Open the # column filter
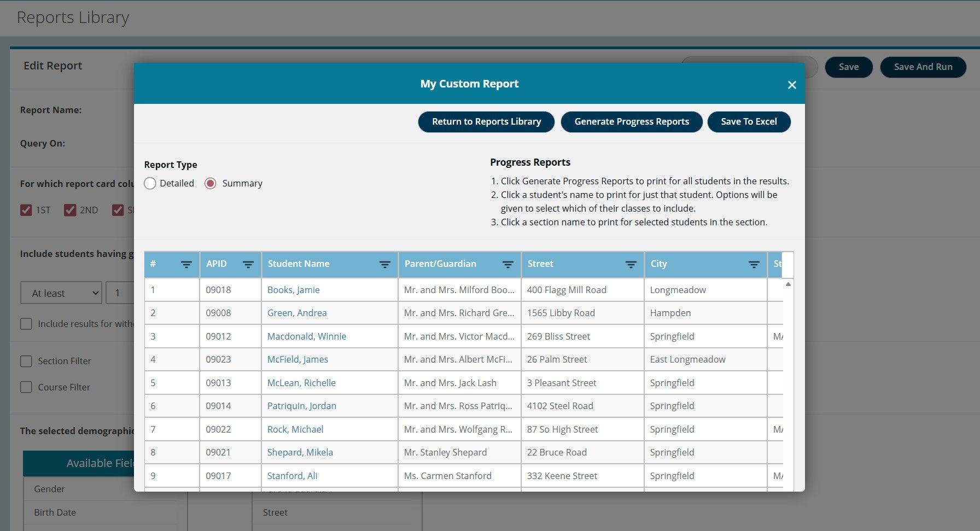The width and height of the screenshot is (980, 531). click(x=186, y=265)
